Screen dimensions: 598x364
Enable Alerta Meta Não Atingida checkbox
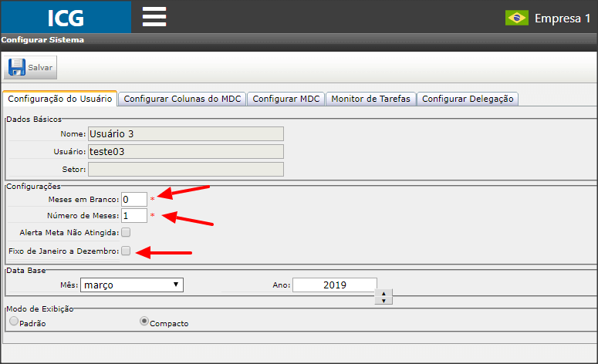click(126, 232)
